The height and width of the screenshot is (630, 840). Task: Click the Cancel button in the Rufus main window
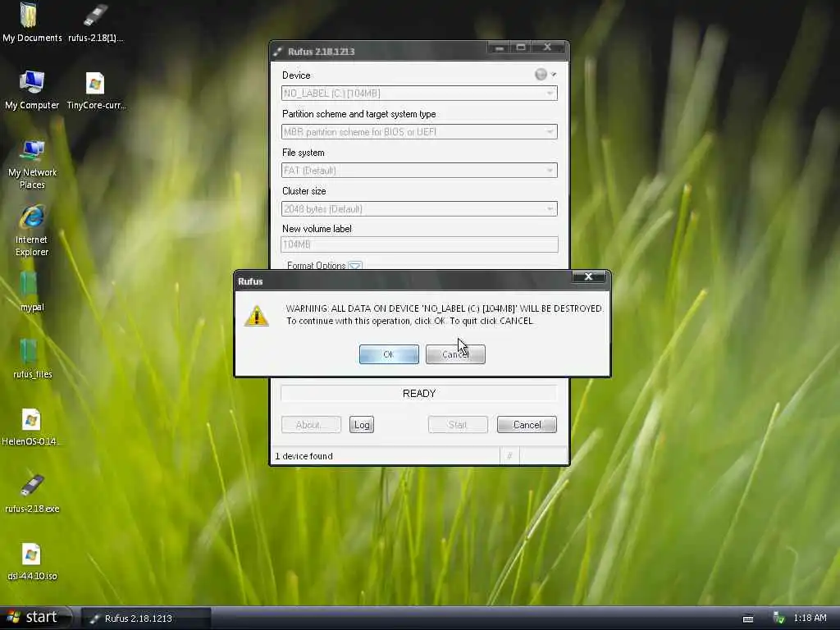click(x=527, y=425)
